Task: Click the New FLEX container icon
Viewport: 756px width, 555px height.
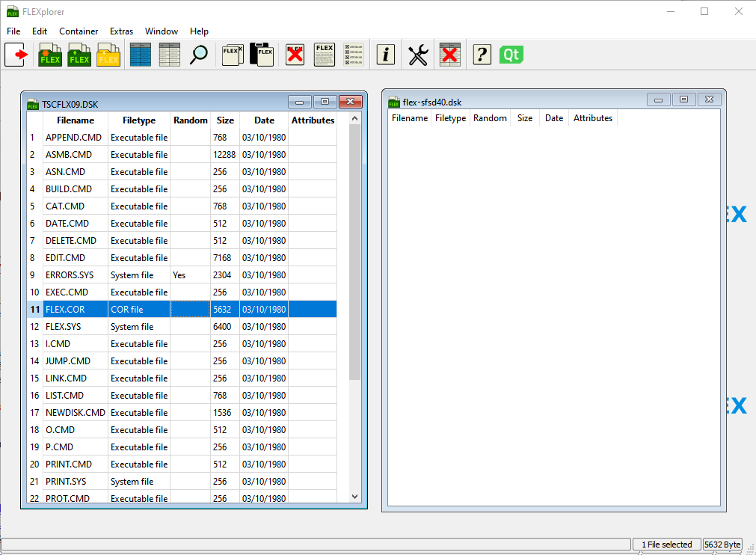Action: pyautogui.click(x=50, y=55)
